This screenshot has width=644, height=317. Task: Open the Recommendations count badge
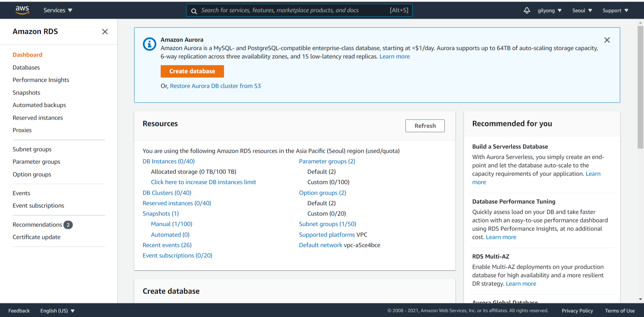68,225
